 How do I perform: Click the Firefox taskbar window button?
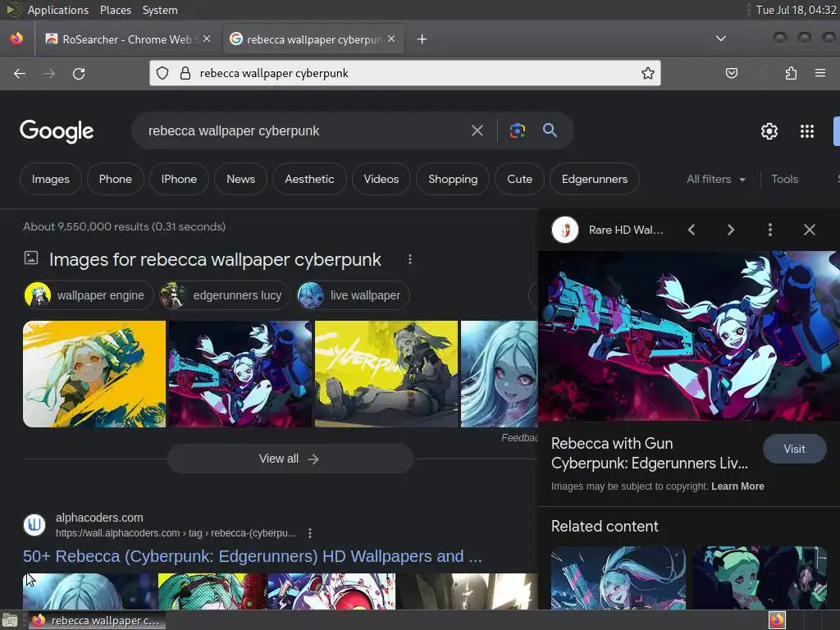click(97, 620)
